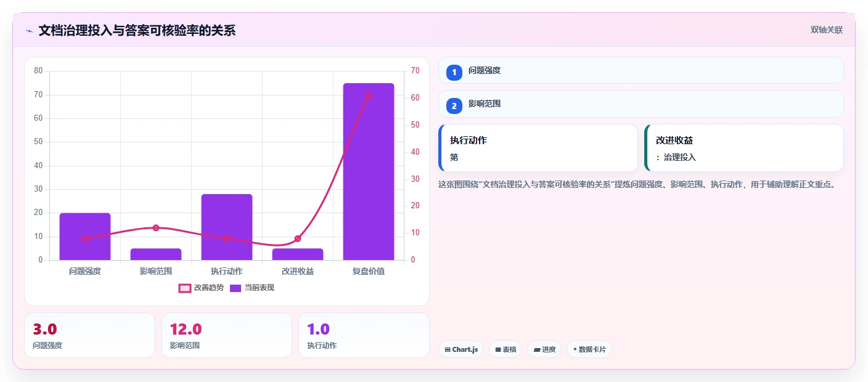868x382 pixels.
Task: Toggle the 当前表现 legend swatch
Action: click(x=235, y=288)
